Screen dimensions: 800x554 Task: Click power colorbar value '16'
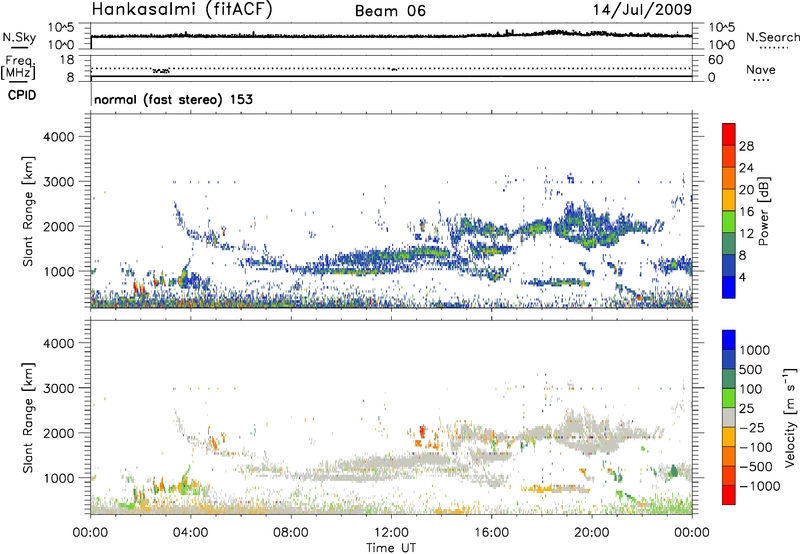746,212
